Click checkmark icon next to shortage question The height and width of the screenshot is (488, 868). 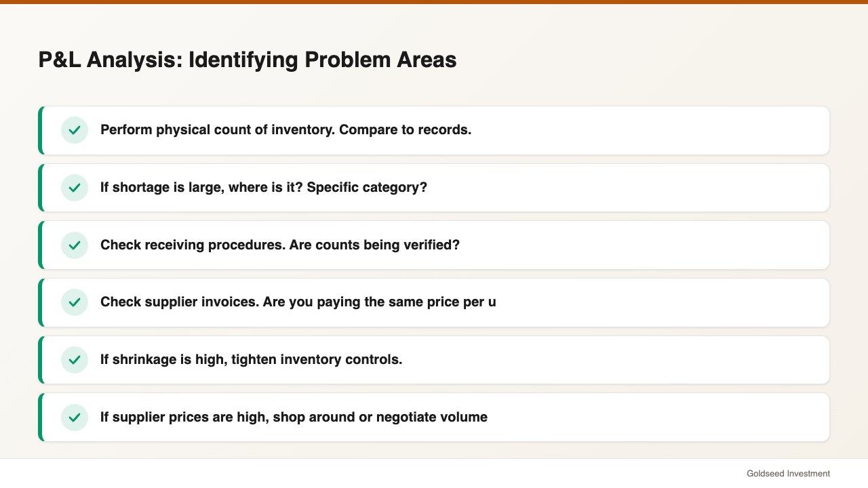pos(75,188)
